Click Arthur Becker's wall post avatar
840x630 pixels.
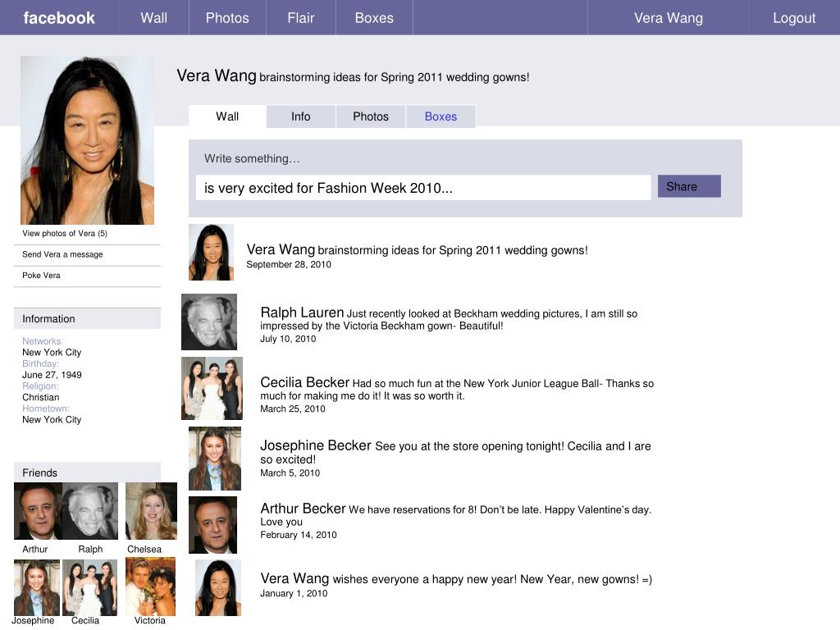(x=212, y=525)
